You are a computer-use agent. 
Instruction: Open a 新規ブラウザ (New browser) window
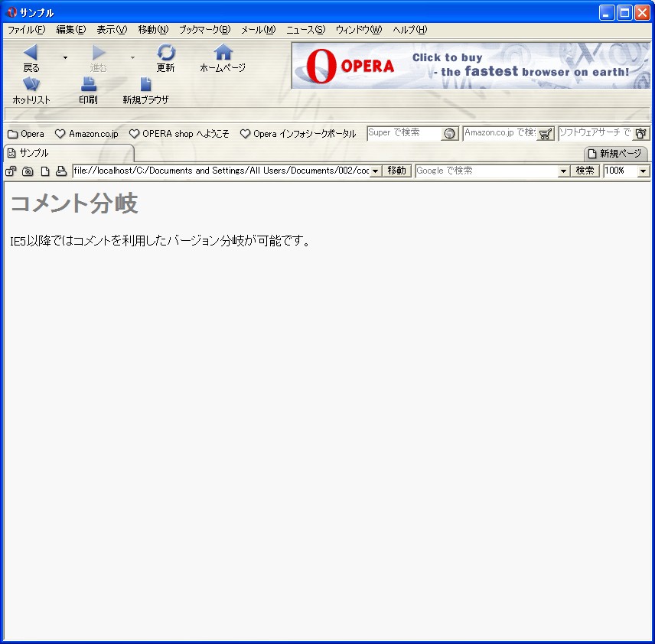pos(145,85)
